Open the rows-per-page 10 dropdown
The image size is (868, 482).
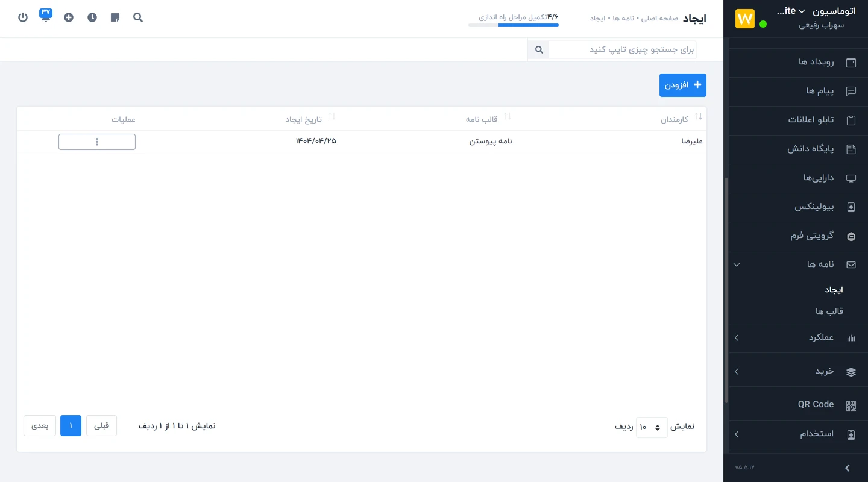point(652,427)
